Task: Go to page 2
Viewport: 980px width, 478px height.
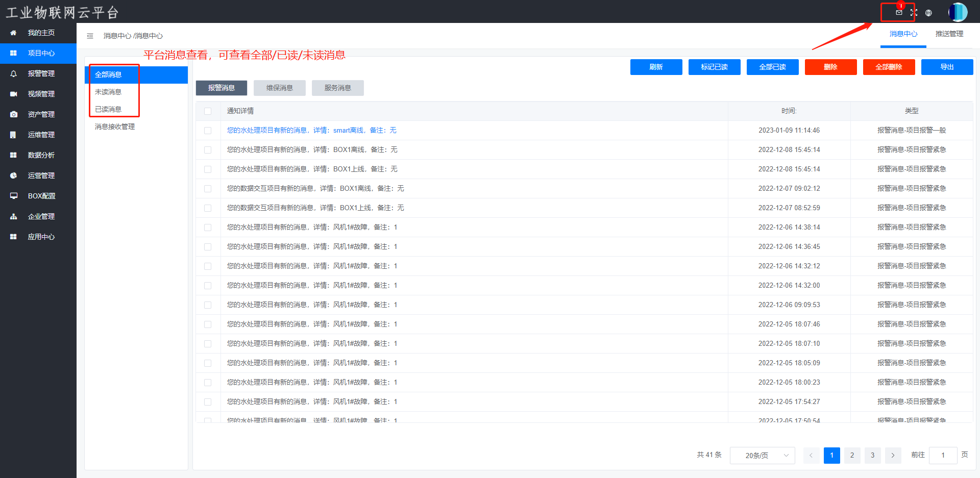Action: [x=852, y=455]
